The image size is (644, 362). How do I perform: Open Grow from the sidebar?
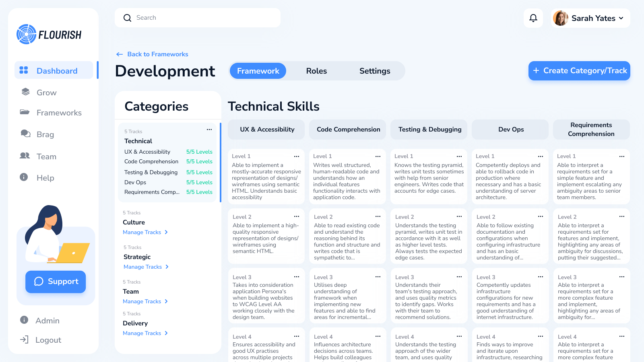(46, 93)
